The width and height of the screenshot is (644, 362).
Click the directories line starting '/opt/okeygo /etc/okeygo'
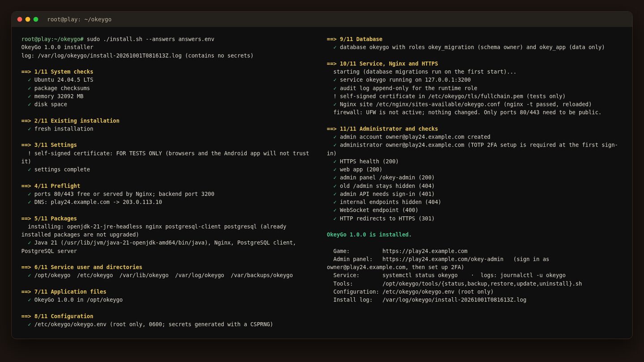click(160, 275)
